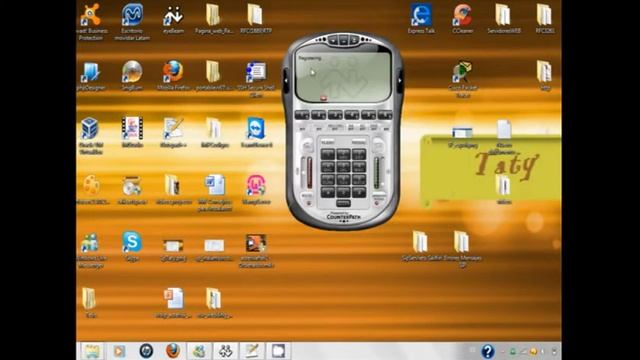Select the Oracle VM VirtualBox shortcut
The width and height of the screenshot is (640, 360).
91,136
